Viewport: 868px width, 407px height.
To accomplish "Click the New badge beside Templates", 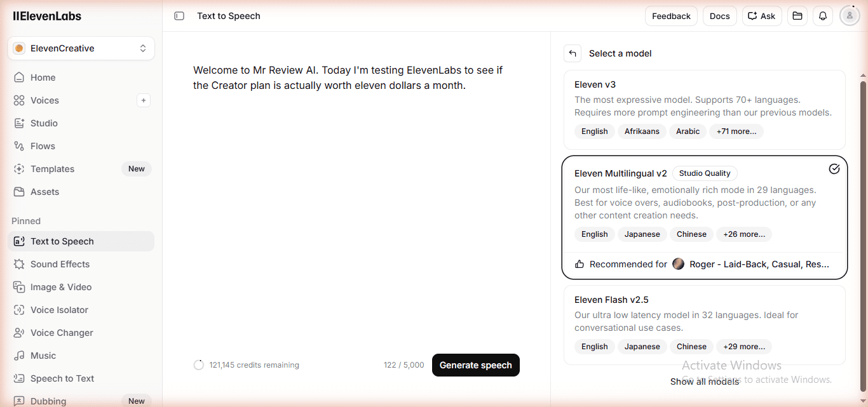I will (x=137, y=169).
